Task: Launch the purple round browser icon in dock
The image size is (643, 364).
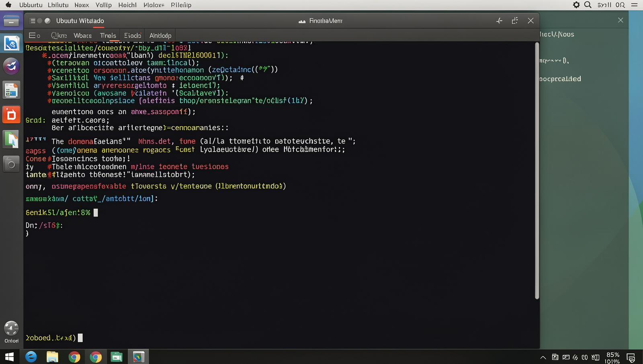Action: [11, 66]
